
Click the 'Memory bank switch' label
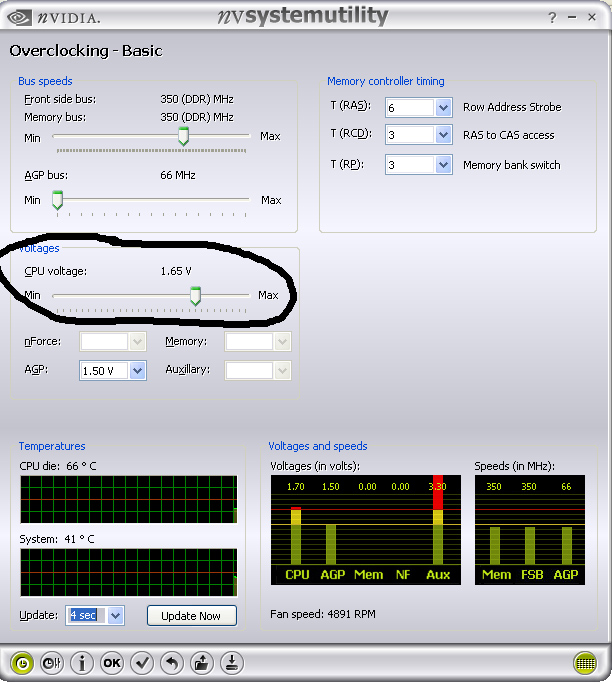(x=512, y=165)
